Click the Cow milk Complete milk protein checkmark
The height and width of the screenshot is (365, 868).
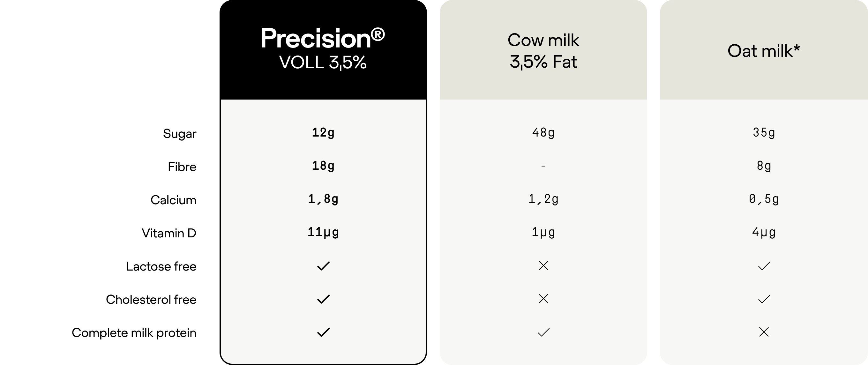[x=543, y=332]
